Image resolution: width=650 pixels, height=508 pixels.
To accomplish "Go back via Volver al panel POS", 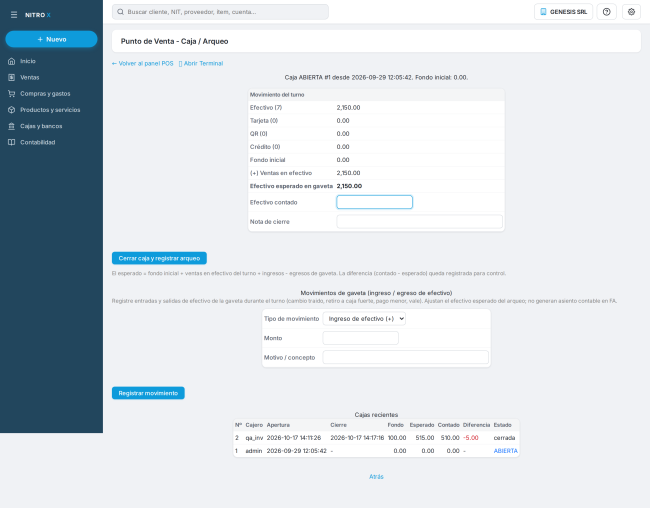I will (x=143, y=63).
